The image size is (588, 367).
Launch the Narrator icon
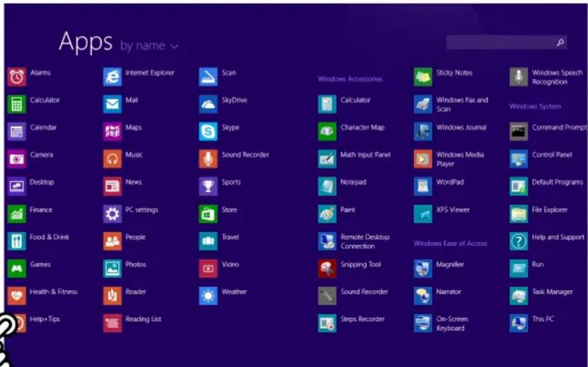click(x=423, y=296)
